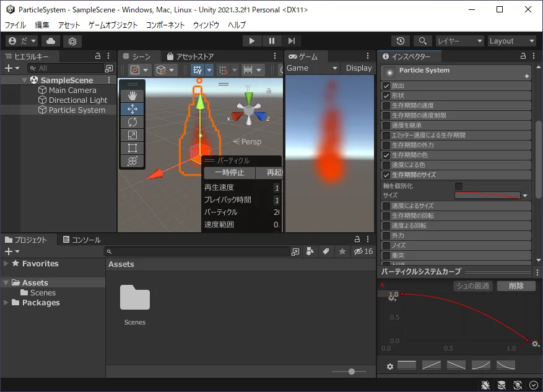Viewport: 543px width, 392px height.
Task: Click the Step frame button
Action: coord(292,41)
